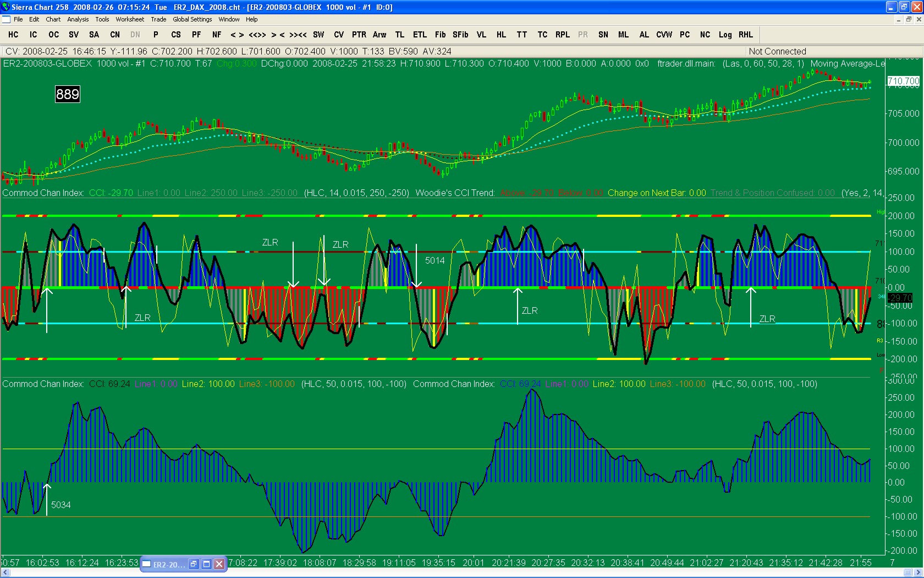924x578 pixels.
Task: Click the NC toolbar button
Action: 705,35
